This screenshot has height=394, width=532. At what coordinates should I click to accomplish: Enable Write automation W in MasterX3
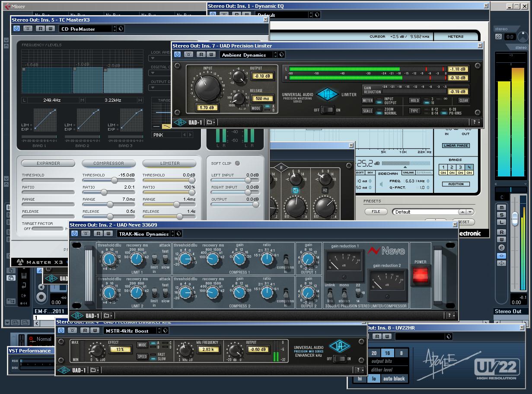point(51,29)
